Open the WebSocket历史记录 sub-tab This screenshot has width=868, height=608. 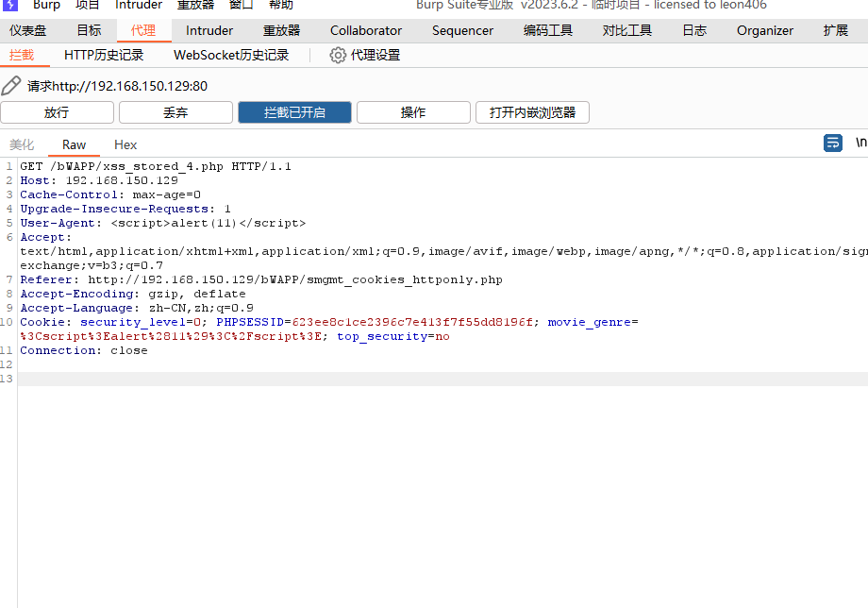tap(231, 56)
